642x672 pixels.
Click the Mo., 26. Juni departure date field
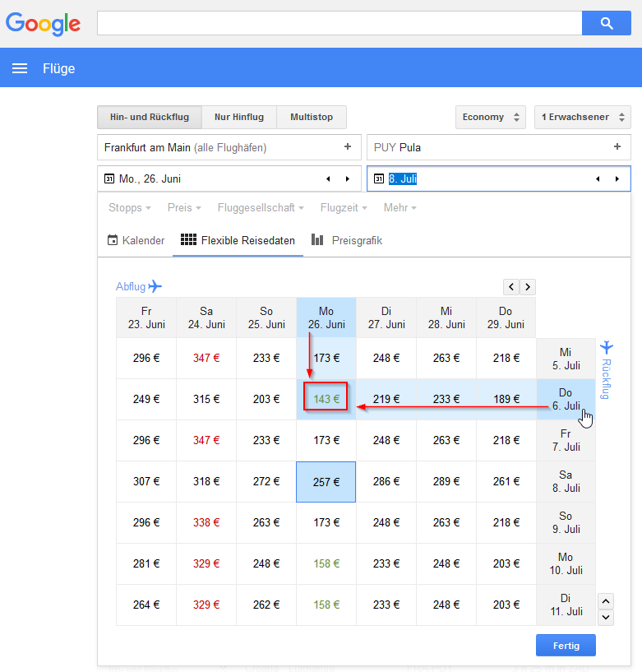tap(229, 178)
